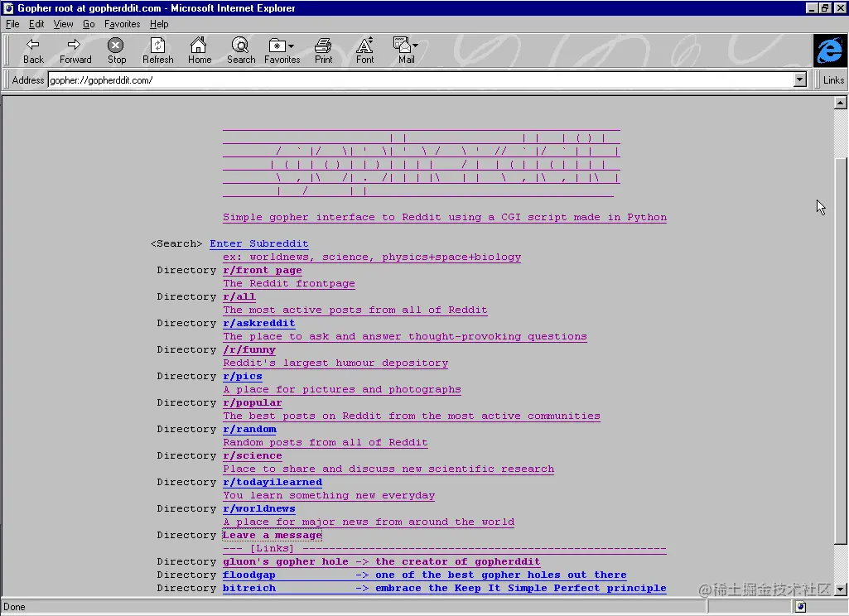Go back with the Back arrow
The height and width of the screenshot is (616, 849).
33,51
